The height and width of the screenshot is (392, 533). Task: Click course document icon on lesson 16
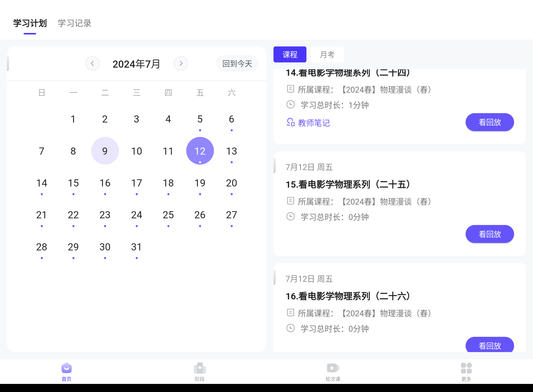click(291, 313)
